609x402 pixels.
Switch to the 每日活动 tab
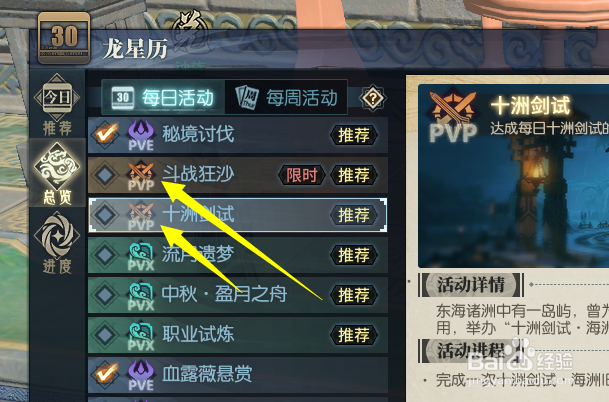[x=163, y=97]
